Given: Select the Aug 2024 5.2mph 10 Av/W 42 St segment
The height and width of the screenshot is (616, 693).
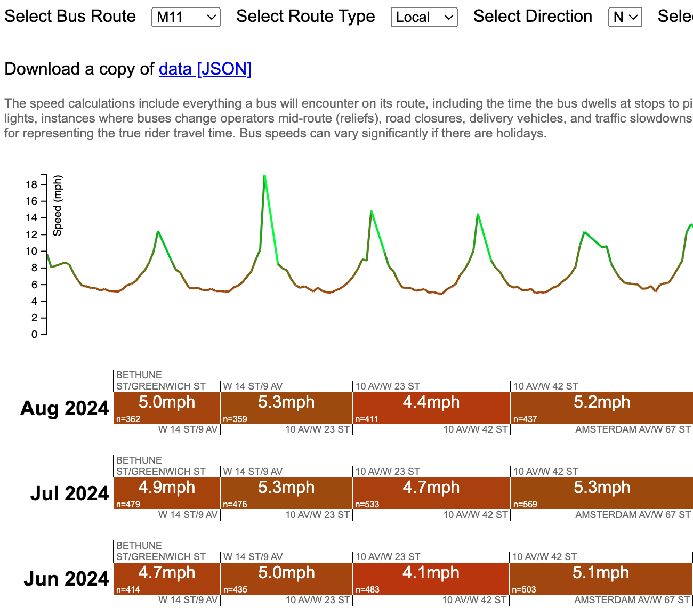Looking at the screenshot, I should pyautogui.click(x=602, y=408).
